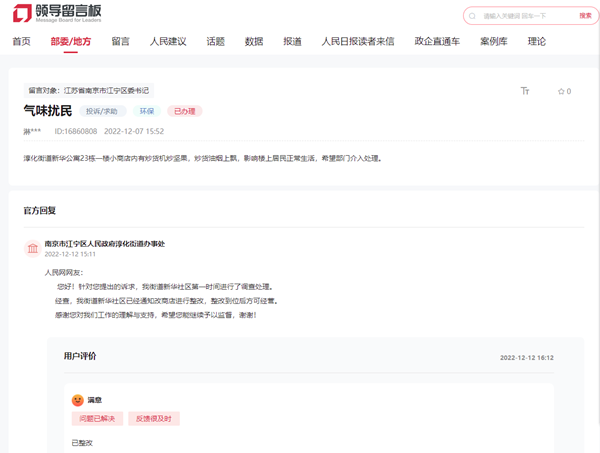Open 人民日报读者来信 in the navigation

pos(358,41)
